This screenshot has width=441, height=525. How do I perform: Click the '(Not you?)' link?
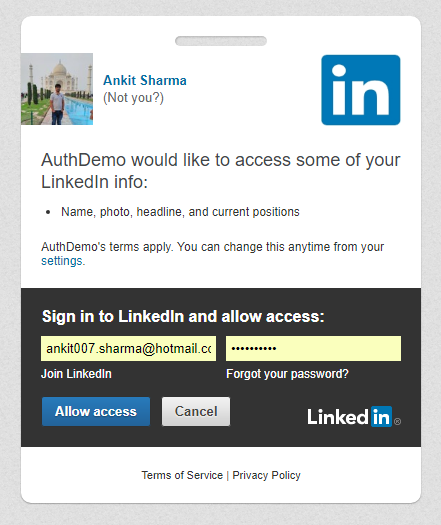[133, 98]
